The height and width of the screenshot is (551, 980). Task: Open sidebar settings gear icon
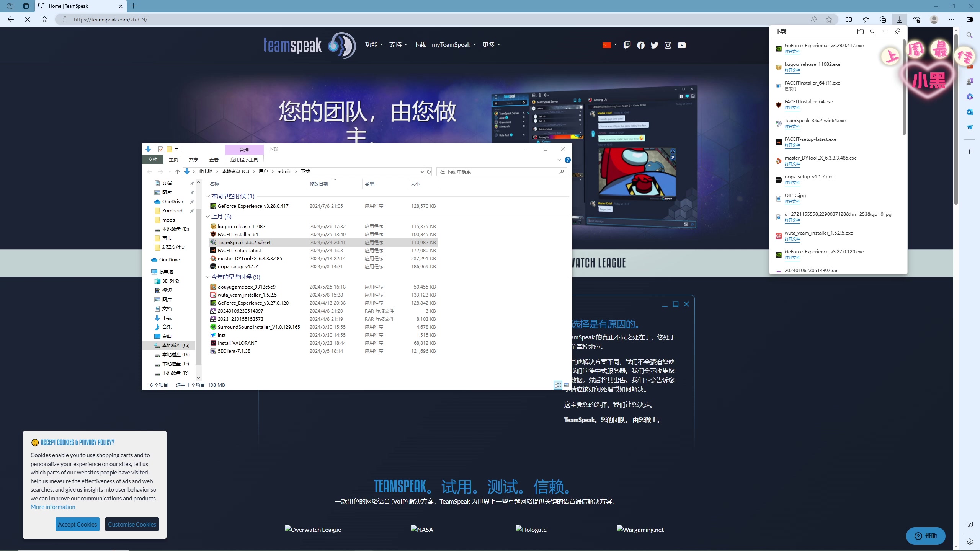pos(970,542)
